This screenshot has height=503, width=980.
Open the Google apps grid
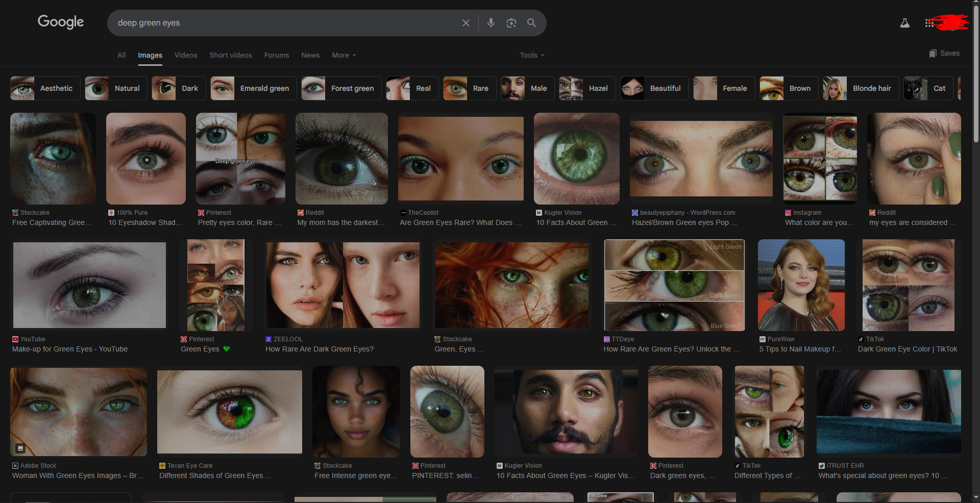click(929, 23)
